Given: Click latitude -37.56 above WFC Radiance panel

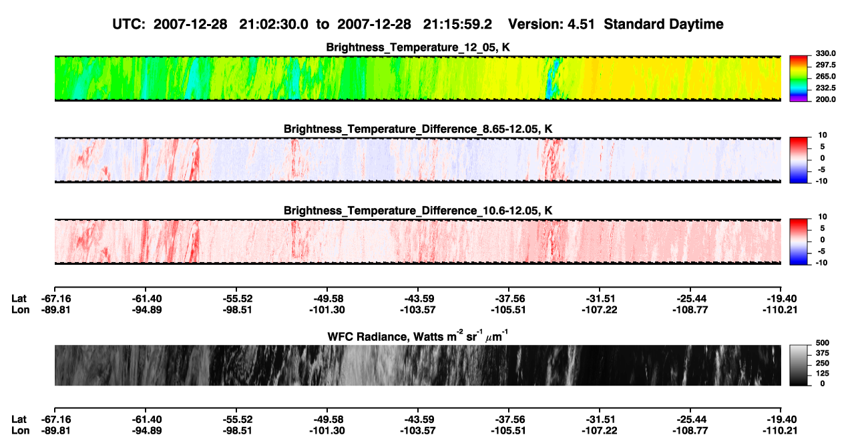Looking at the screenshot, I should pos(509,298).
